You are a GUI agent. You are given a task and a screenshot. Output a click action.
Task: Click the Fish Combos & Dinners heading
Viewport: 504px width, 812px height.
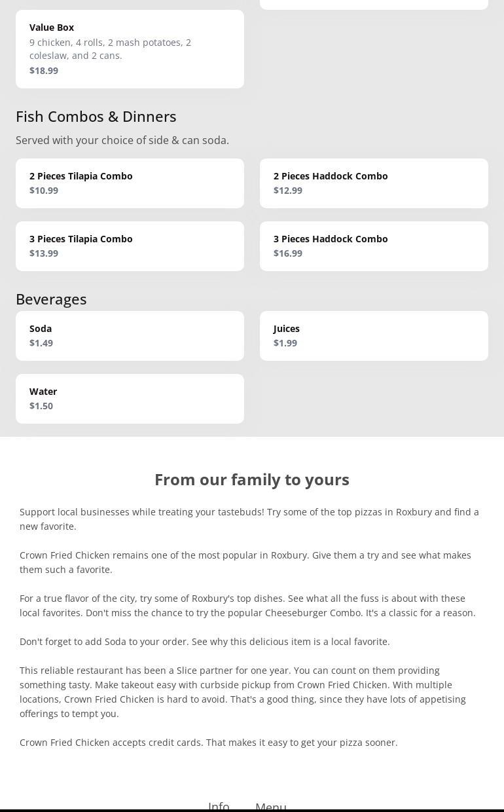(96, 117)
